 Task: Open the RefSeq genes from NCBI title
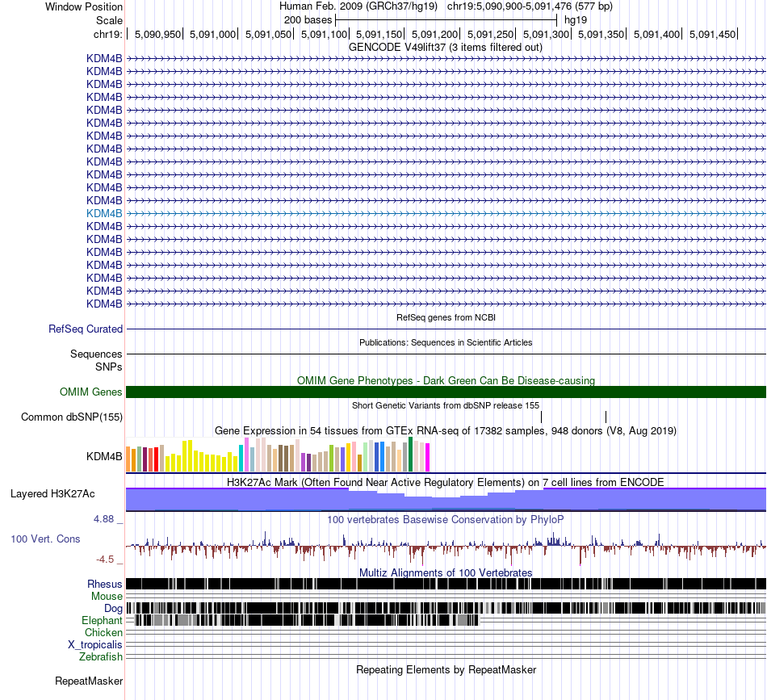coord(446,317)
